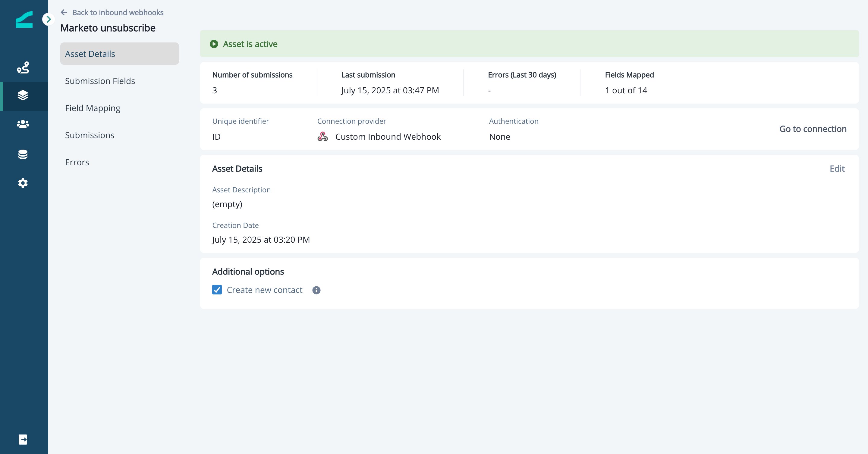The width and height of the screenshot is (868, 454).
Task: Click Edit in Asset Details card
Action: tap(837, 169)
